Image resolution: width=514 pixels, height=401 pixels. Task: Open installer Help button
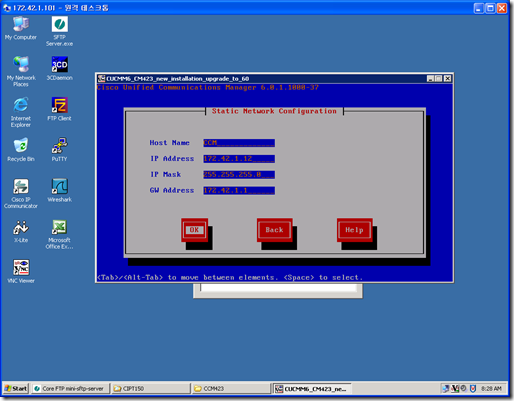(x=354, y=230)
